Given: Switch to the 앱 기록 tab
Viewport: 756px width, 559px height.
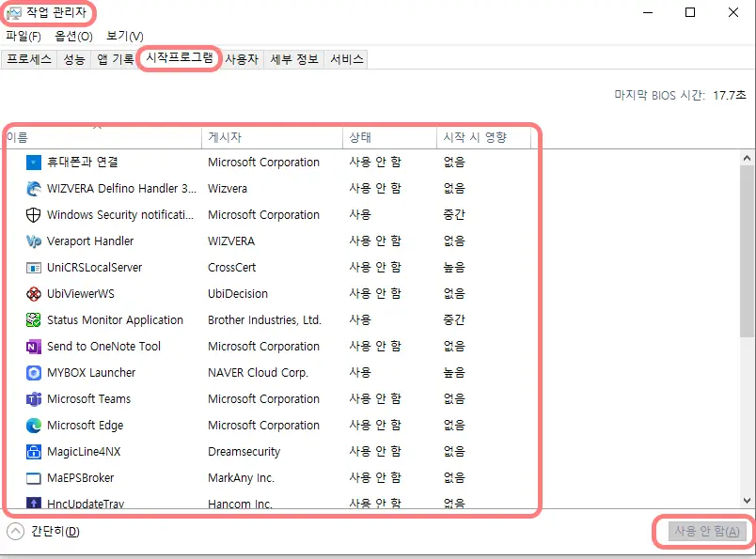Looking at the screenshot, I should tap(115, 59).
